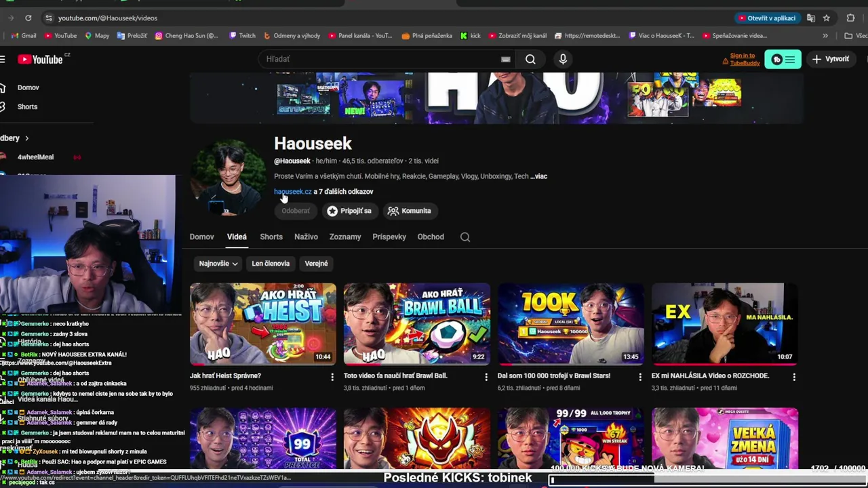Click title EX mi NAHLÁSILA Video o ROZCHODE
Image resolution: width=868 pixels, height=488 pixels.
pyautogui.click(x=710, y=375)
